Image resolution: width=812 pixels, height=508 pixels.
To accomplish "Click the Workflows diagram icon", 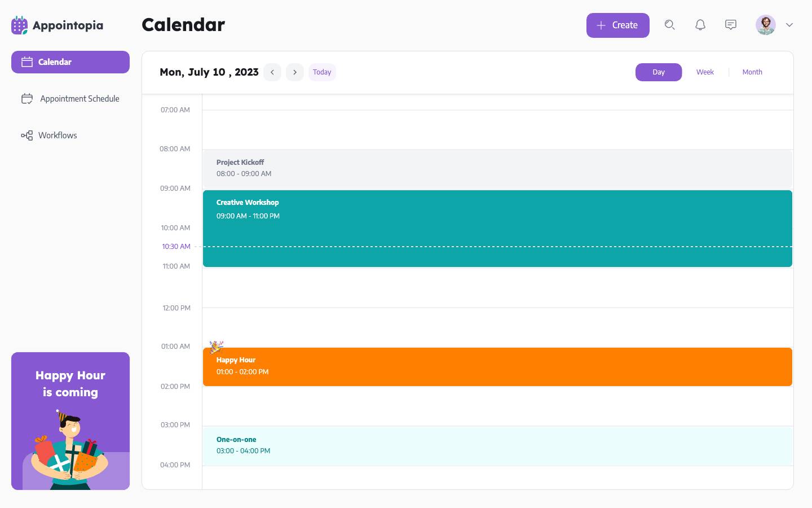I will (x=27, y=135).
